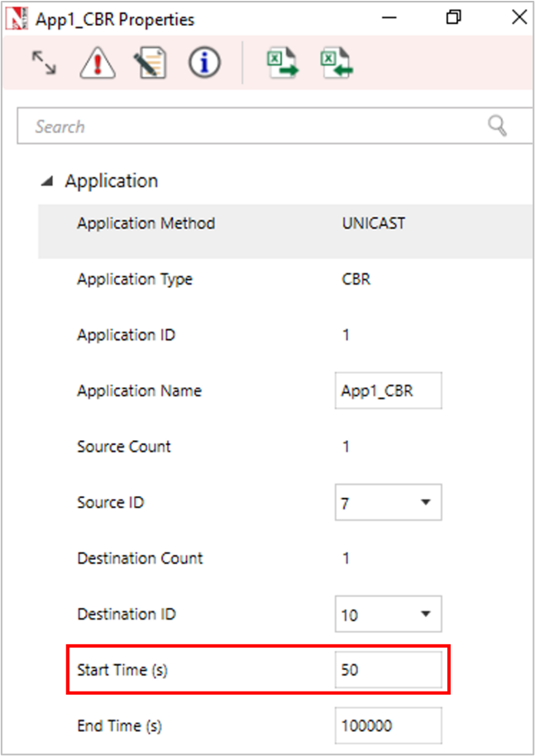Select the Application Method row

[146, 223]
